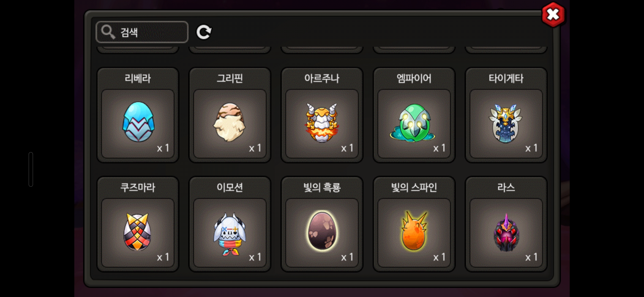Focus the 검색 search input field

142,32
